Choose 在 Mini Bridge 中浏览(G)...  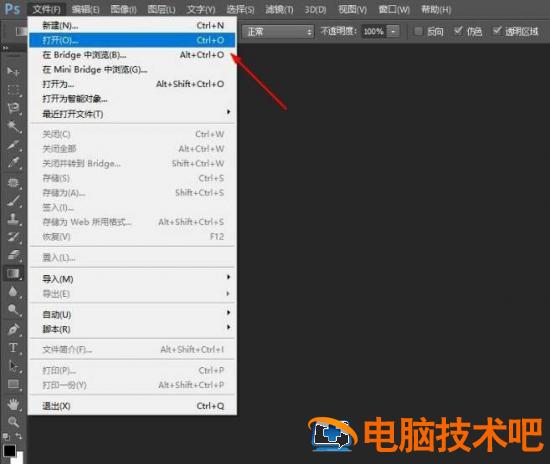pyautogui.click(x=133, y=69)
